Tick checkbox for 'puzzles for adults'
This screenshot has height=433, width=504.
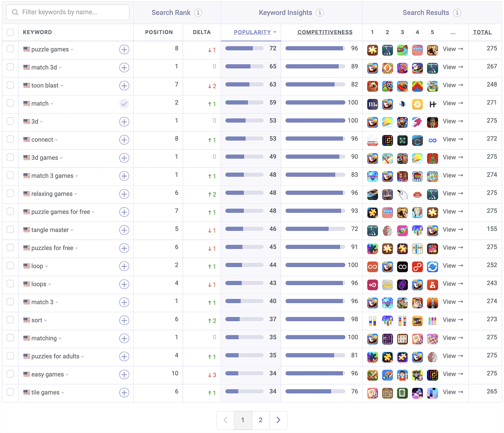coord(10,356)
